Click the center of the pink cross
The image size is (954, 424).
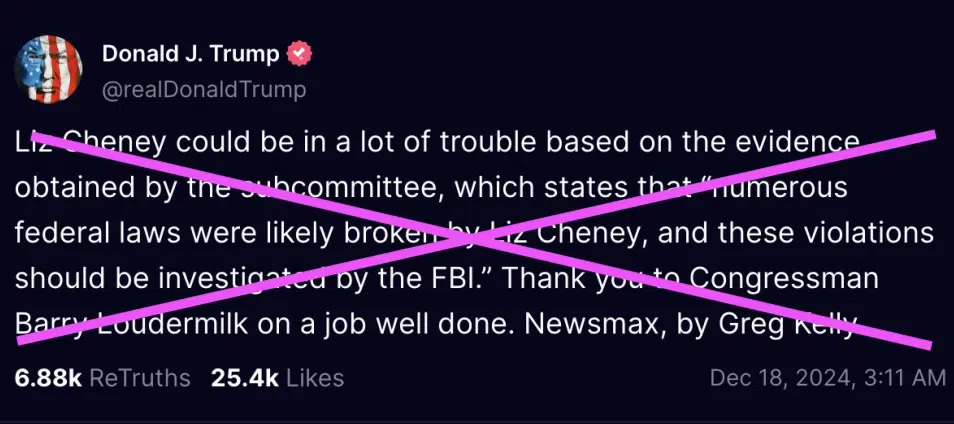click(x=476, y=239)
